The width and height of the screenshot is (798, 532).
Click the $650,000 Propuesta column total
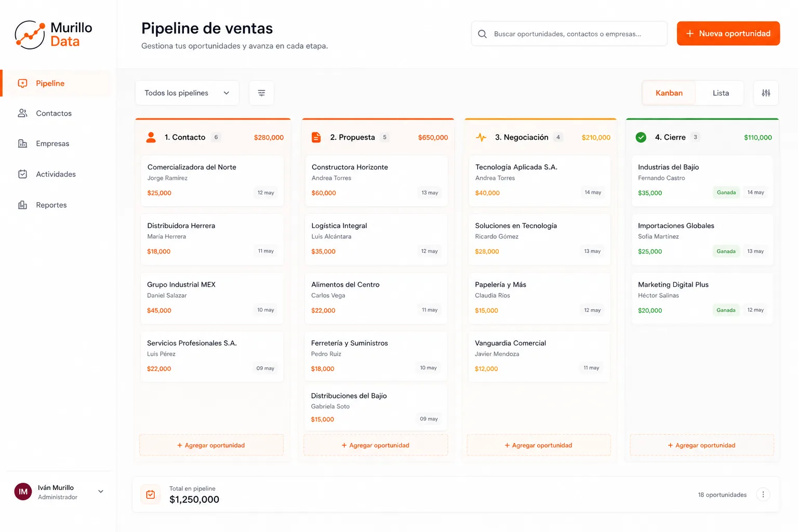point(433,138)
